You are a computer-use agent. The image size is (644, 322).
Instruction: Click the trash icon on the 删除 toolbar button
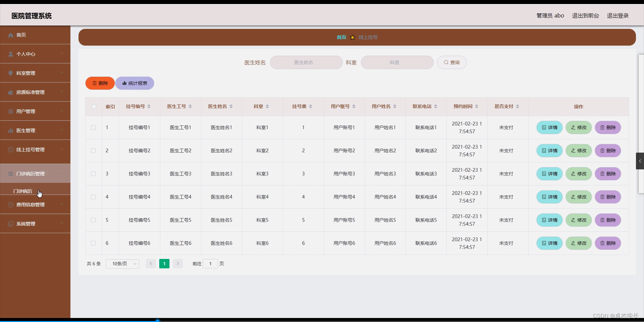pos(95,83)
